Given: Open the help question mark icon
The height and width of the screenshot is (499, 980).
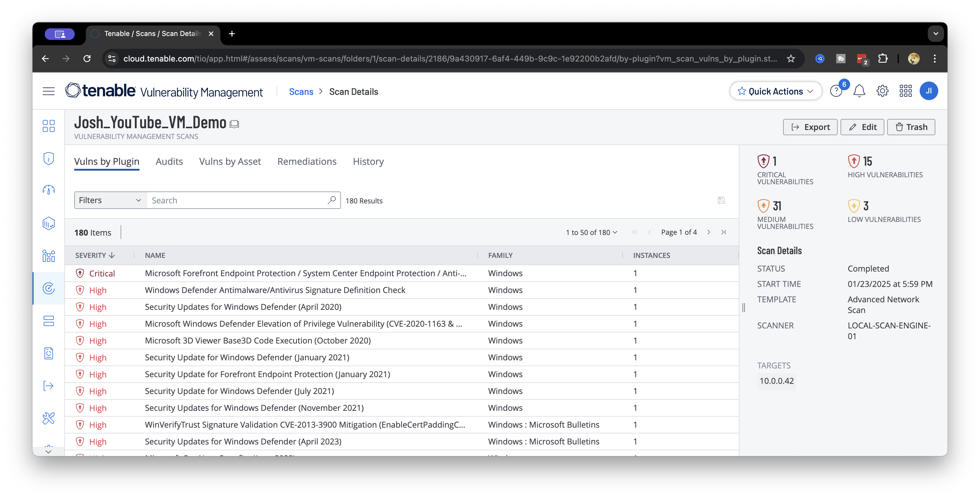Looking at the screenshot, I should (x=836, y=91).
